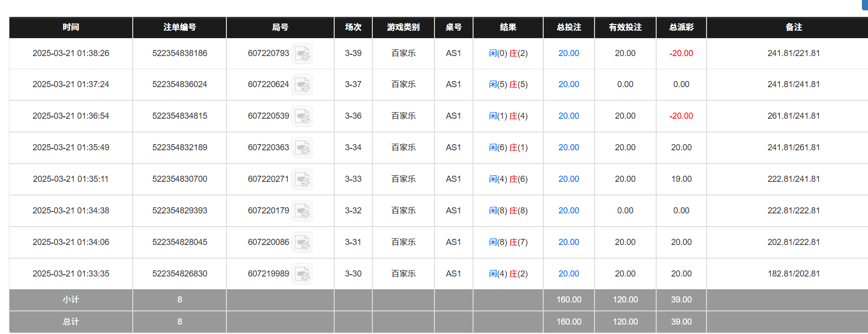This screenshot has width=868, height=334.
Task: Open blue 20.00 link in session 3-30 row
Action: pos(569,274)
